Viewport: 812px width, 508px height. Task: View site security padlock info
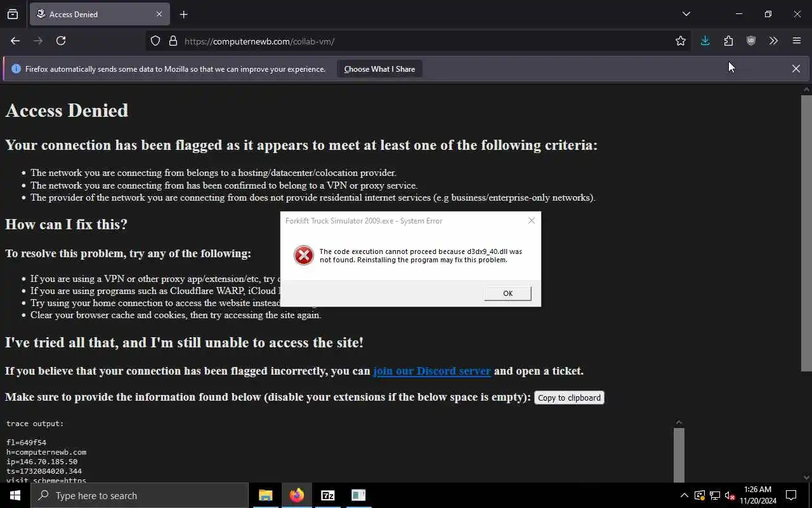pos(173,41)
